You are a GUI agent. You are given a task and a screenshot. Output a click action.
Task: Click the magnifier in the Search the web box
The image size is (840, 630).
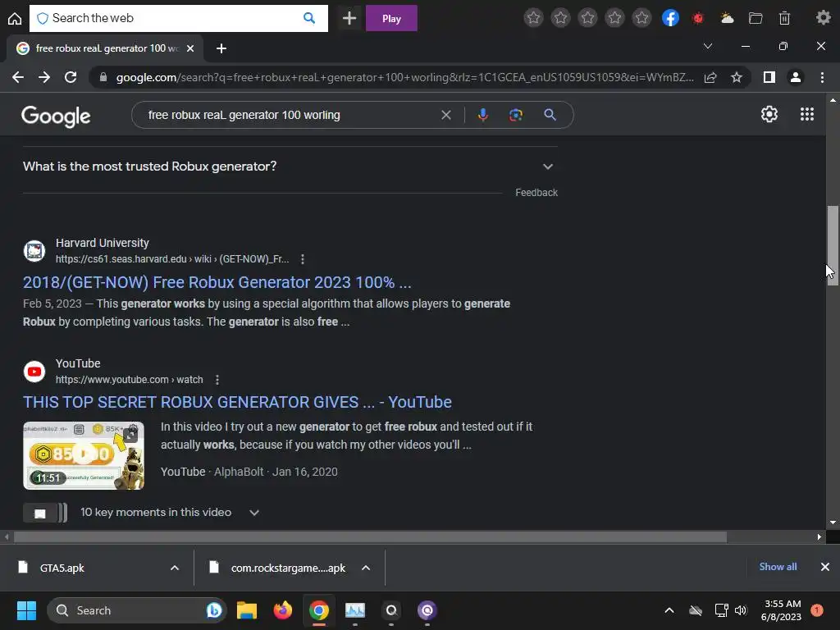click(309, 18)
